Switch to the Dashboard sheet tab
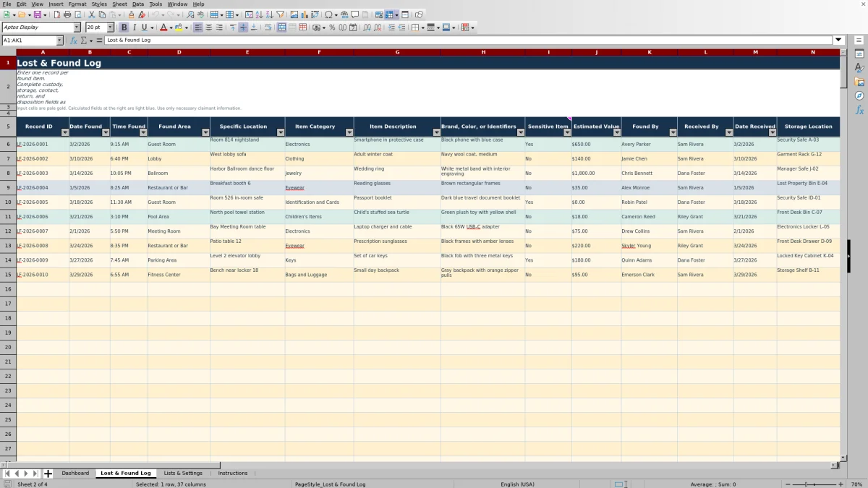The height and width of the screenshot is (488, 868). pyautogui.click(x=75, y=474)
